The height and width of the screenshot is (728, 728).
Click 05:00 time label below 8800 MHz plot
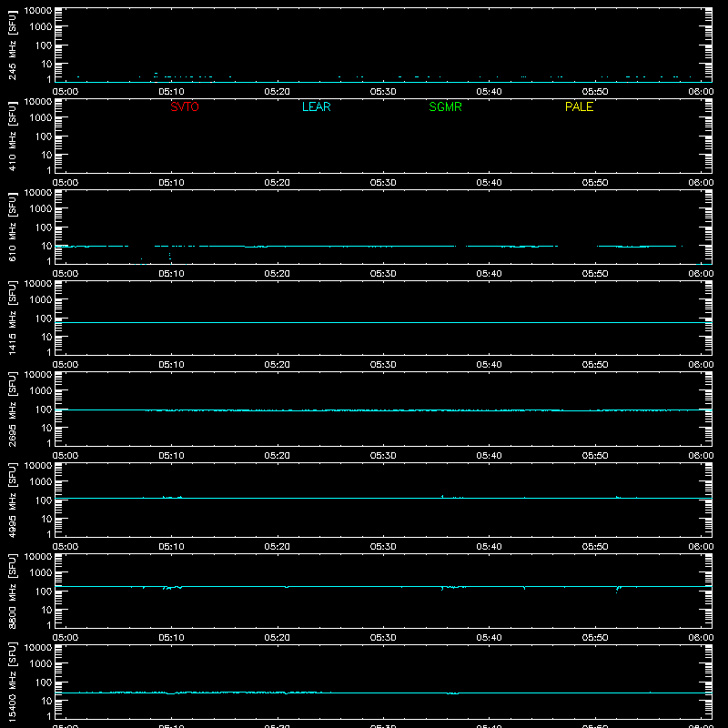click(x=66, y=638)
